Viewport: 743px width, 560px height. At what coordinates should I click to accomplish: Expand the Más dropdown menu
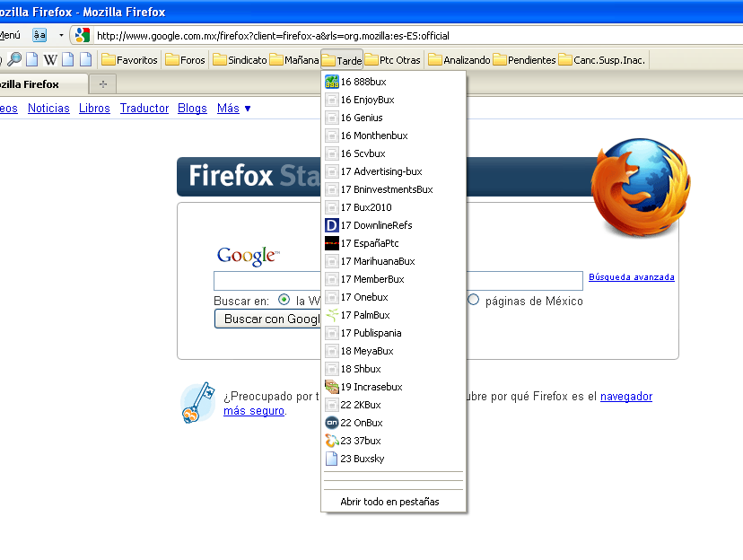(233, 108)
